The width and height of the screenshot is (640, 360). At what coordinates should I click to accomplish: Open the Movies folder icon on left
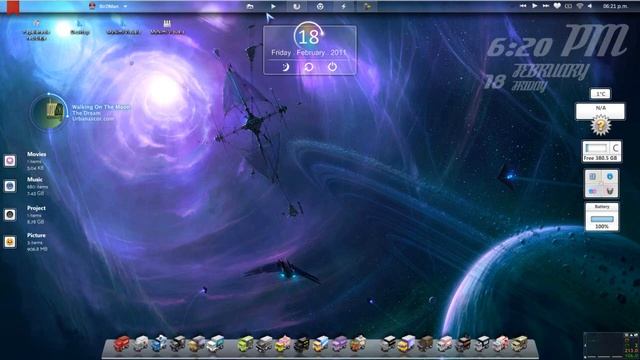coord(10,161)
